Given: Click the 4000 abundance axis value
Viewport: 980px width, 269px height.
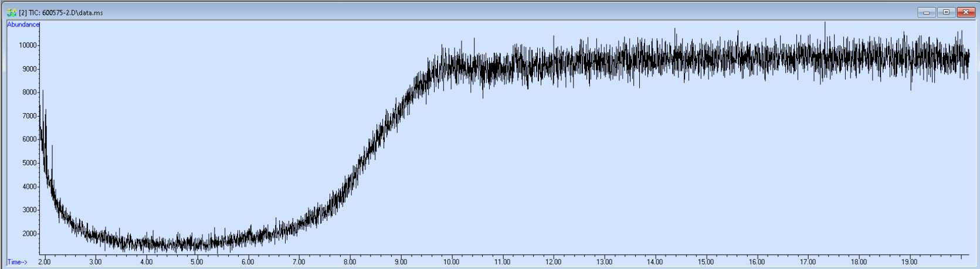Looking at the screenshot, I should 29,187.
